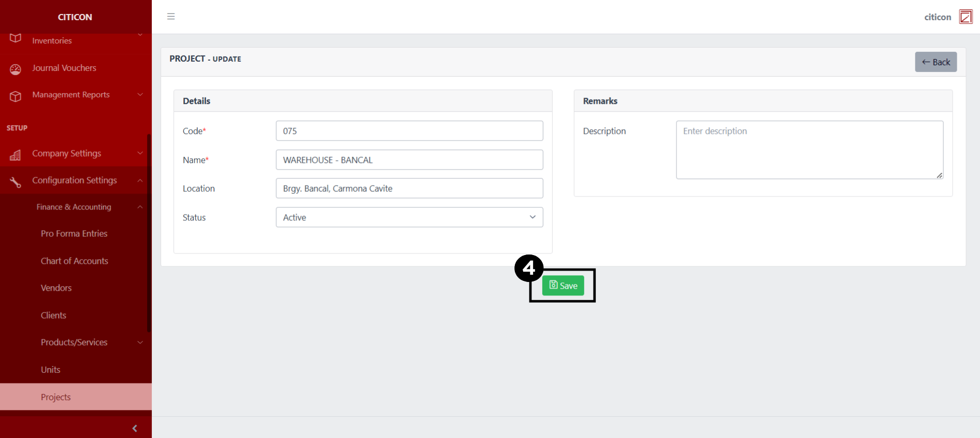Screen dimensions: 980x438
Task: Click the Back button
Action: [x=935, y=62]
